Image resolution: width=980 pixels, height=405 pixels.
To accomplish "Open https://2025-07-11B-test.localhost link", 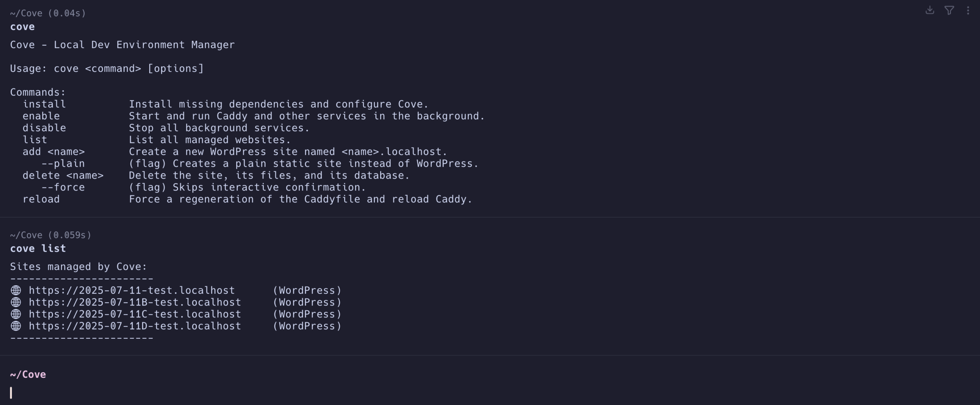I will point(135,302).
